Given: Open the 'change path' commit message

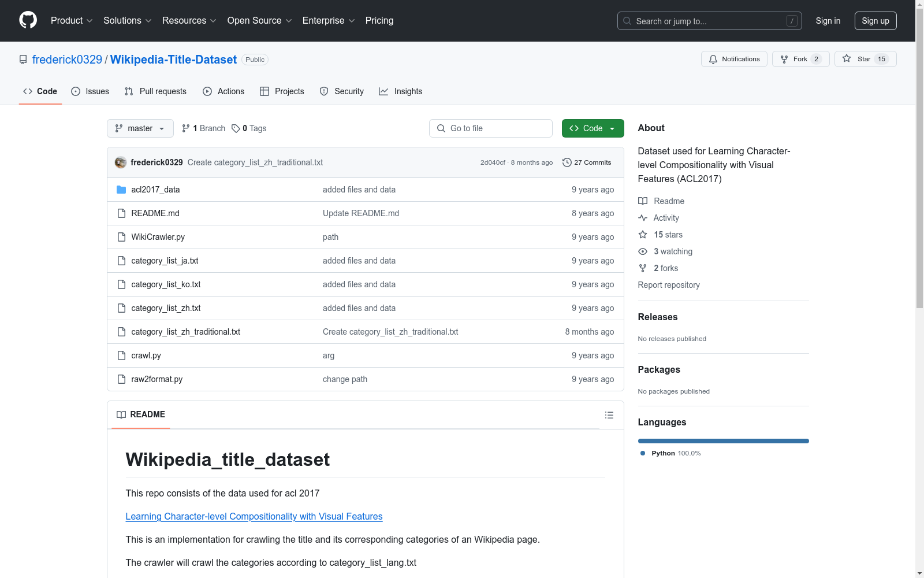Looking at the screenshot, I should click(345, 379).
